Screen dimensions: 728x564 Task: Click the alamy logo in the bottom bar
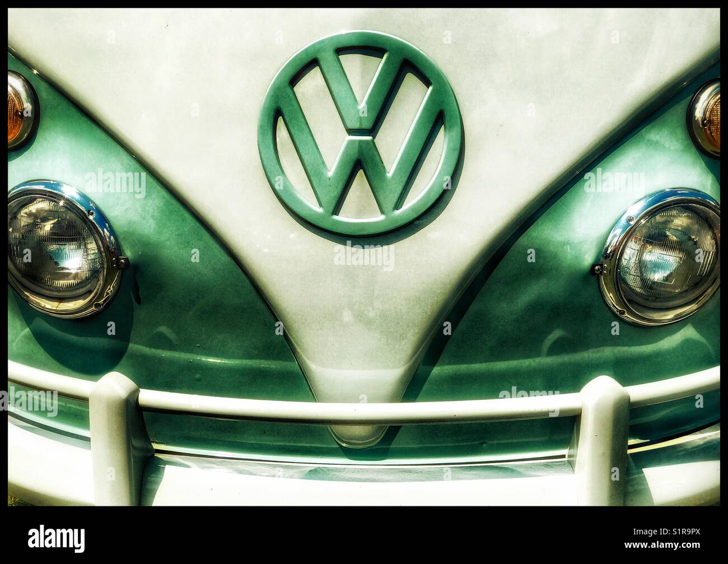[x=57, y=538]
